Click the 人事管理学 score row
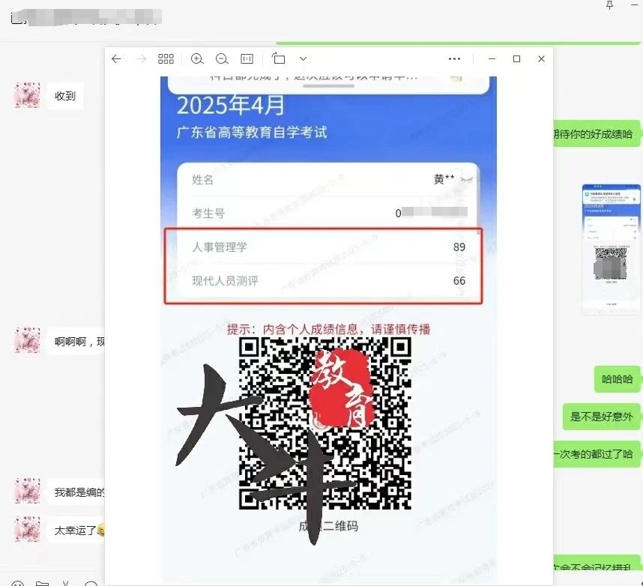 coord(328,247)
